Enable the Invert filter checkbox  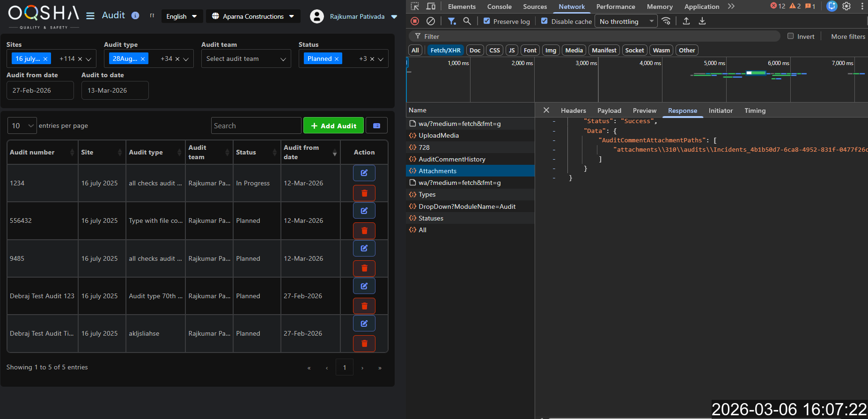pos(791,36)
